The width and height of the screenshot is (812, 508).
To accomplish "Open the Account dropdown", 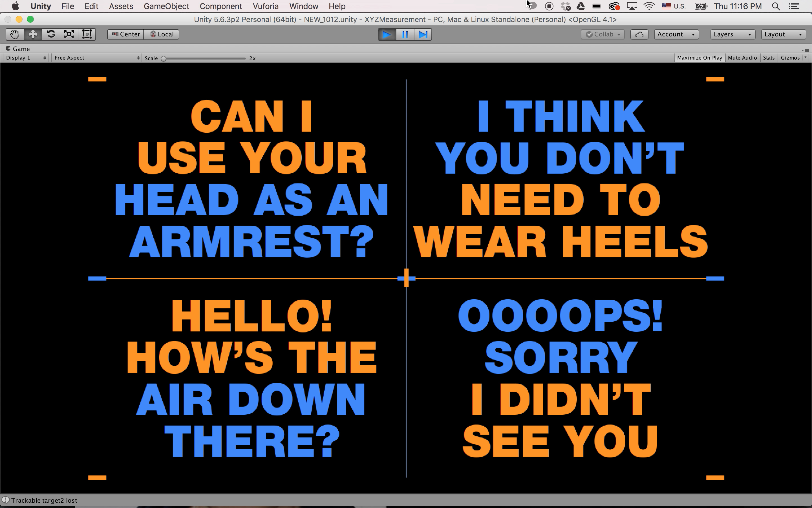I will coord(676,34).
